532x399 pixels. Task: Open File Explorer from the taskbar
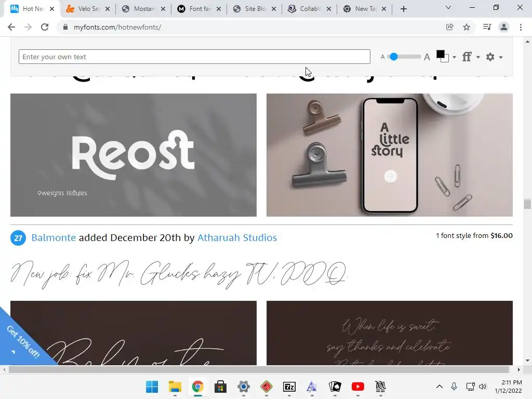click(175, 387)
